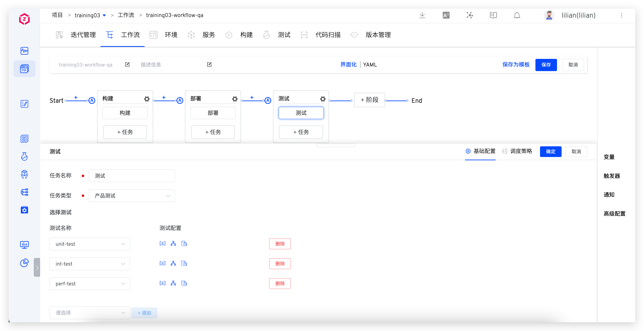Click the language translate icon
The image size is (644, 331).
[446, 15]
